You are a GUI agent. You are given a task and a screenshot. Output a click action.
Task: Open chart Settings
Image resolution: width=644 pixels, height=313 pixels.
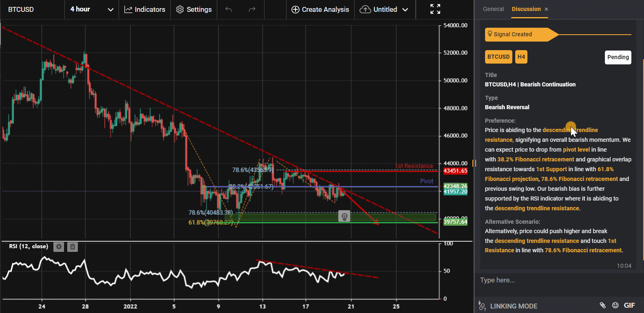point(194,9)
